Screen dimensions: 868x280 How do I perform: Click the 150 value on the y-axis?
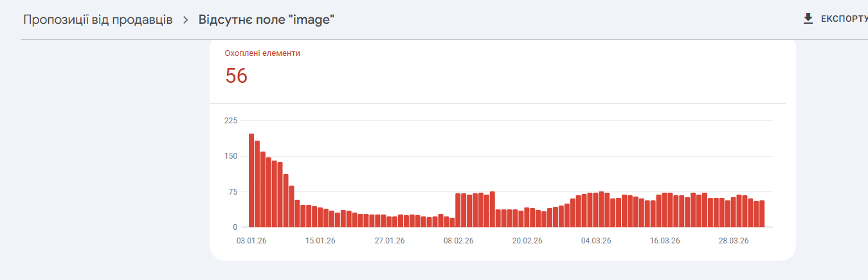tap(231, 156)
